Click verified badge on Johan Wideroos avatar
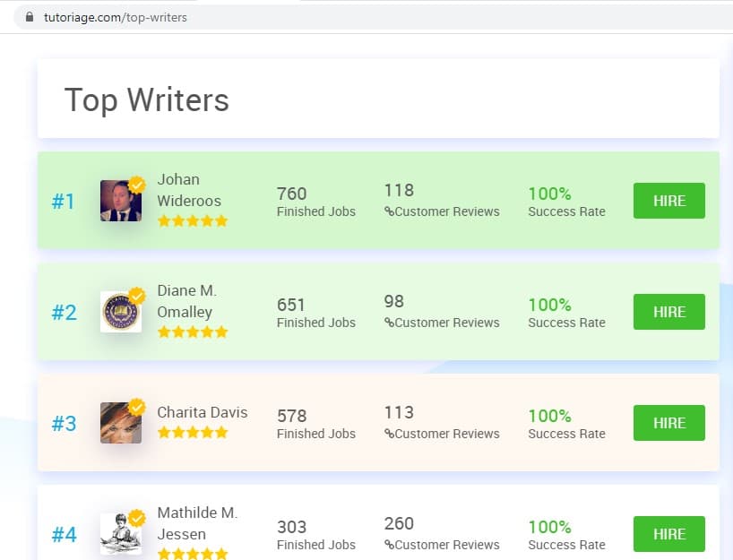The image size is (733, 560). pyautogui.click(x=136, y=185)
